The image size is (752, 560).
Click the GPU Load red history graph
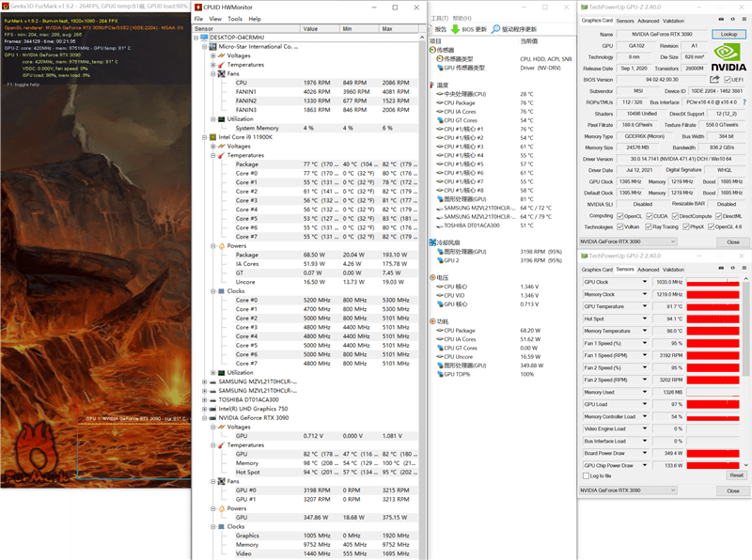[x=713, y=404]
